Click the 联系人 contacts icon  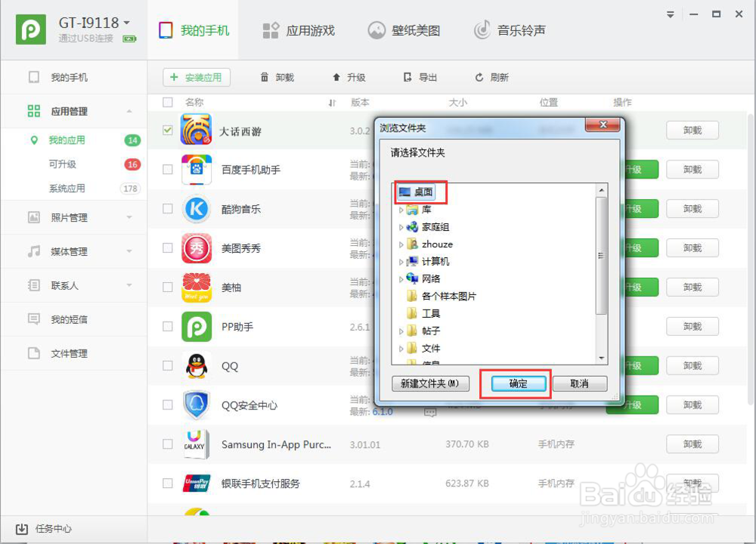tap(34, 284)
